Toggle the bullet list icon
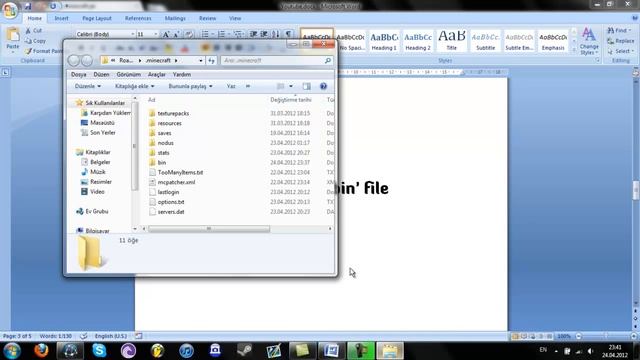 (x=205, y=34)
